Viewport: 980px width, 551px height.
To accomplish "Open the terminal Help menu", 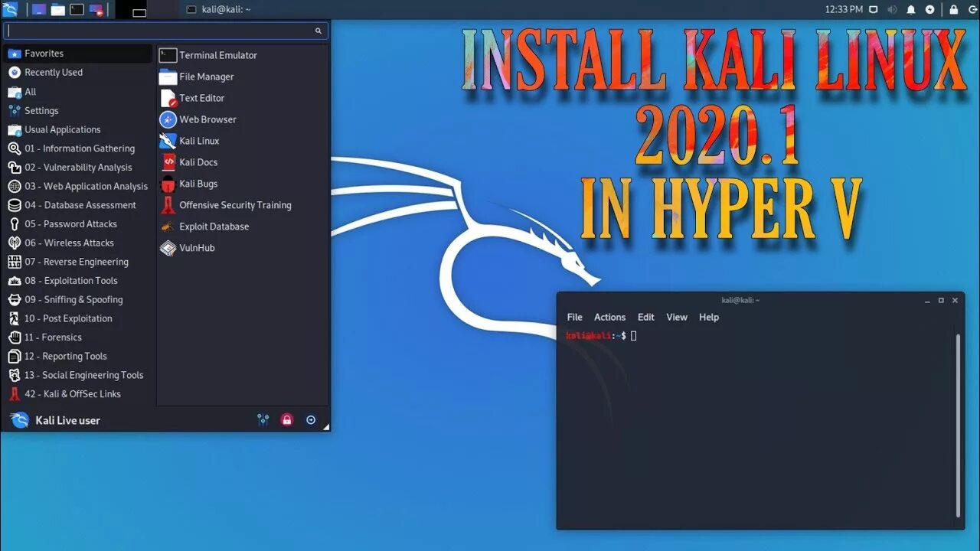I will click(709, 317).
